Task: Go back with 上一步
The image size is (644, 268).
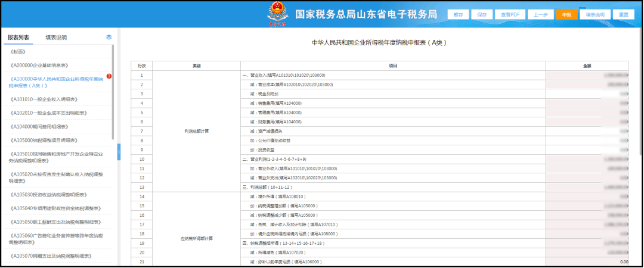Action: click(x=540, y=14)
